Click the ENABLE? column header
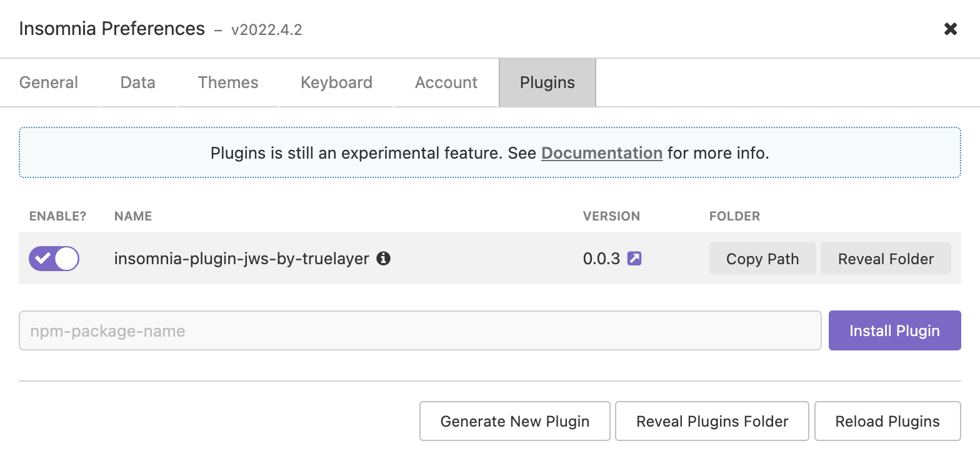980x456 pixels. 57,216
